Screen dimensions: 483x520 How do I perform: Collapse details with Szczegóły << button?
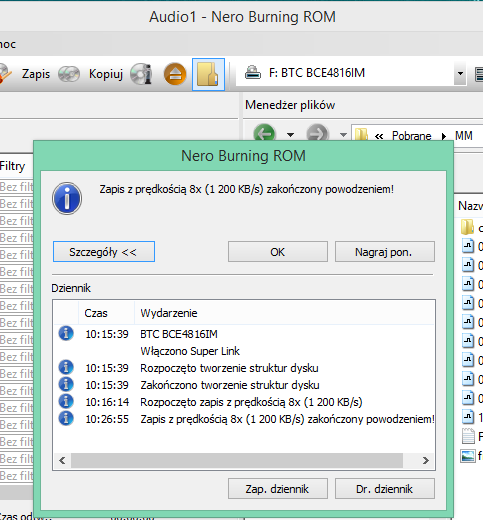(x=104, y=252)
